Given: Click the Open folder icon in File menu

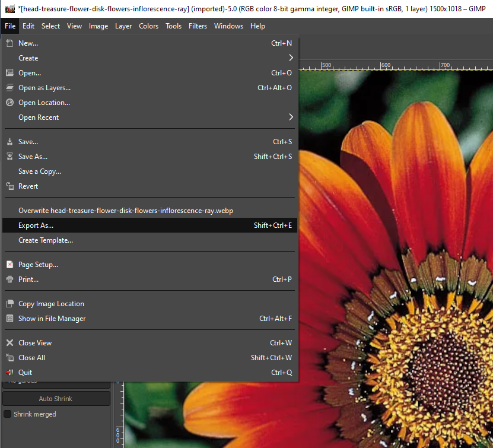Looking at the screenshot, I should [x=9, y=72].
